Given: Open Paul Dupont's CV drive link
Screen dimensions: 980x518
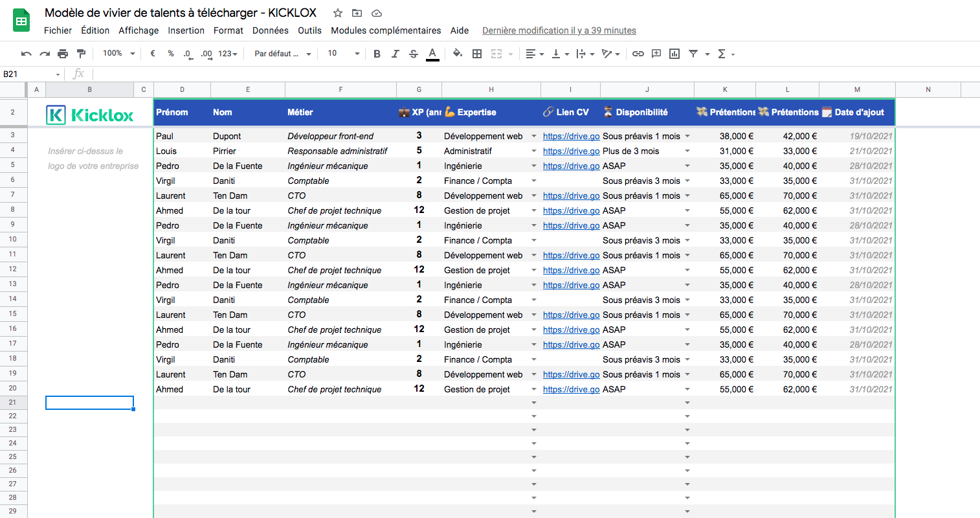Looking at the screenshot, I should [x=571, y=136].
